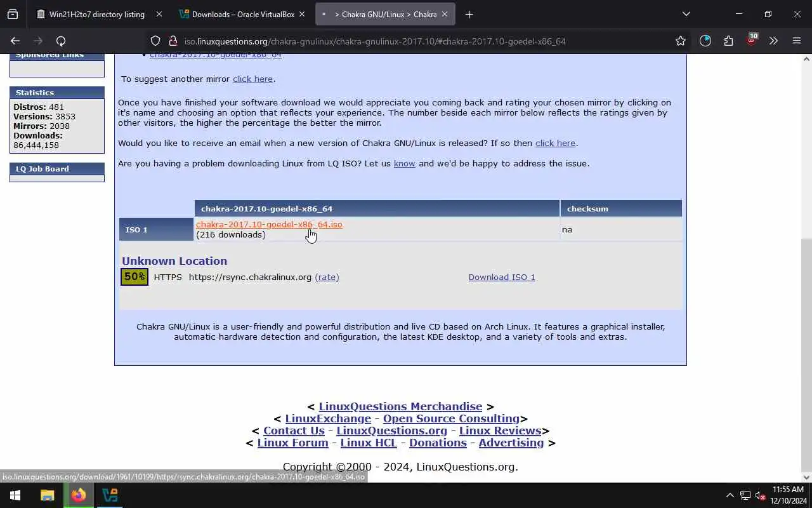Open the Firefox downloads progress icon
This screenshot has width=812, height=508.
coord(705,41)
